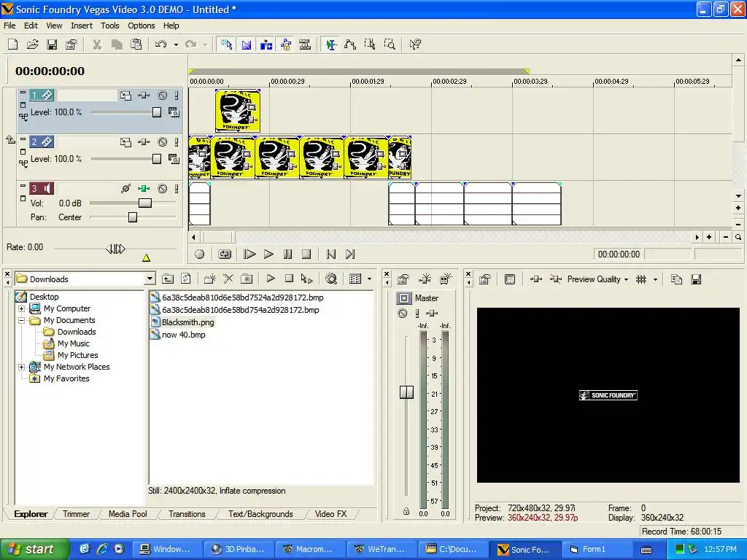Open the explorer Views dropdown arrow
This screenshot has width=747, height=560.
[369, 279]
